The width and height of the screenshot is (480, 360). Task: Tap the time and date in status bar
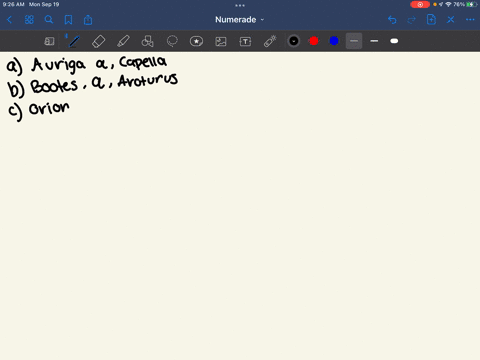coord(31,4)
